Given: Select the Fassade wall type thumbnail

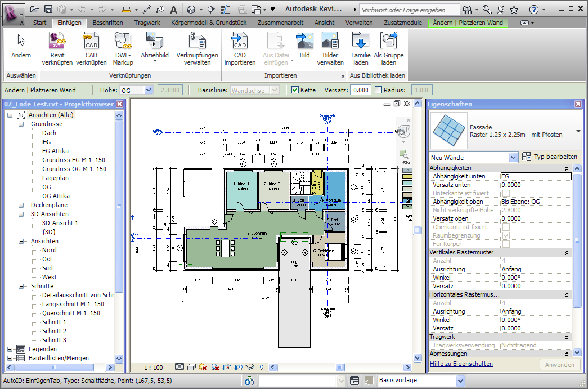Looking at the screenshot, I should 448,130.
